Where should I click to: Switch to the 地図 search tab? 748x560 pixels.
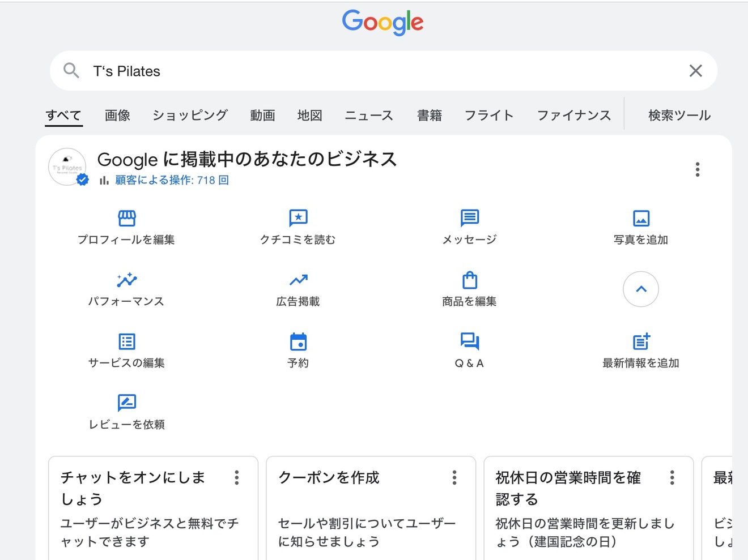click(309, 116)
